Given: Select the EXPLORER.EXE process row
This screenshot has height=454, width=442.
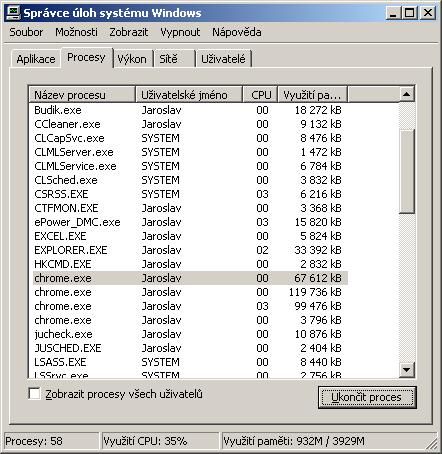Looking at the screenshot, I should 188,250.
